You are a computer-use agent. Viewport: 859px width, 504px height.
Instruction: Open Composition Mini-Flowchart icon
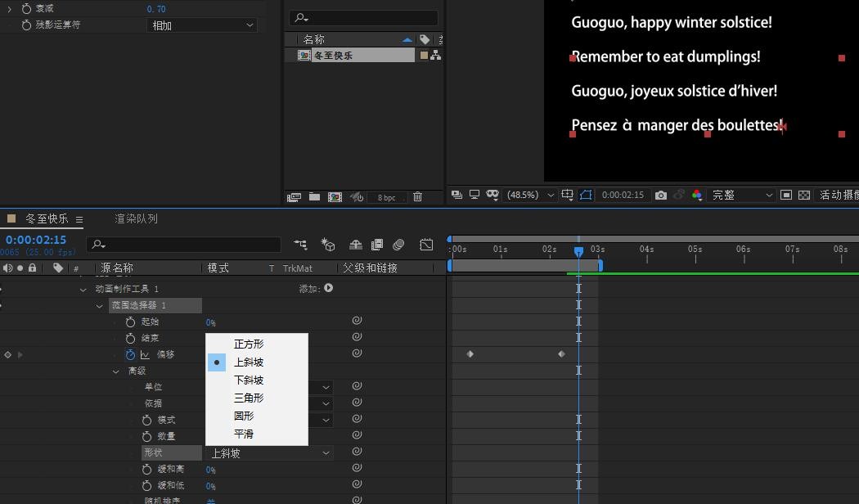(300, 245)
